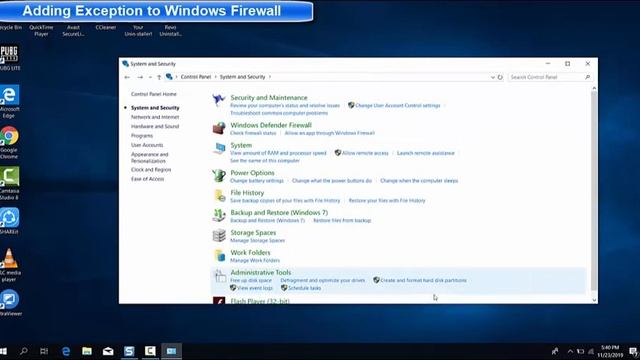This screenshot has height=360, width=640.
Task: Select Clock and Region category
Action: [x=151, y=170]
